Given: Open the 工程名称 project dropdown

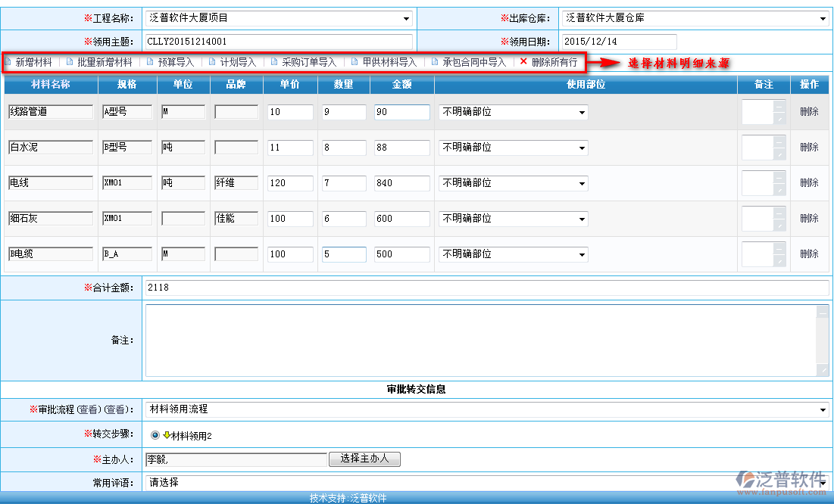Looking at the screenshot, I should 407,19.
